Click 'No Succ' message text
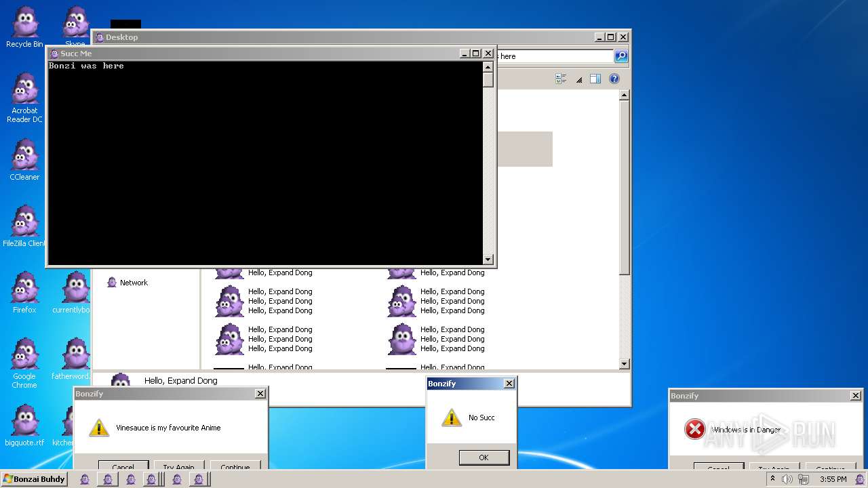Screen dimensions: 868x488 (481, 418)
